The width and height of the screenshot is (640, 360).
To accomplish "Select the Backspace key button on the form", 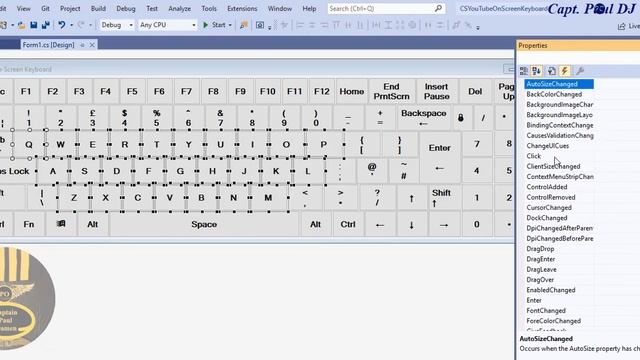I will [423, 118].
